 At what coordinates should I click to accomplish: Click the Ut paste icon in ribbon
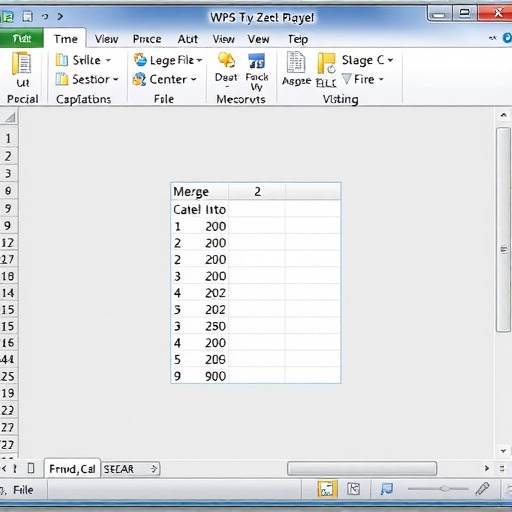tap(22, 63)
